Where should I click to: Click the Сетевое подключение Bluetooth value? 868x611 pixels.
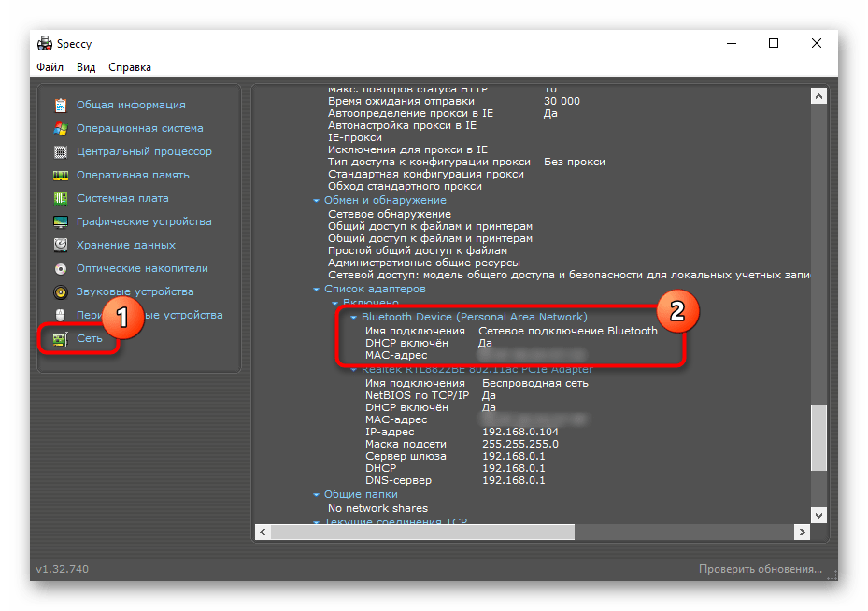[568, 331]
